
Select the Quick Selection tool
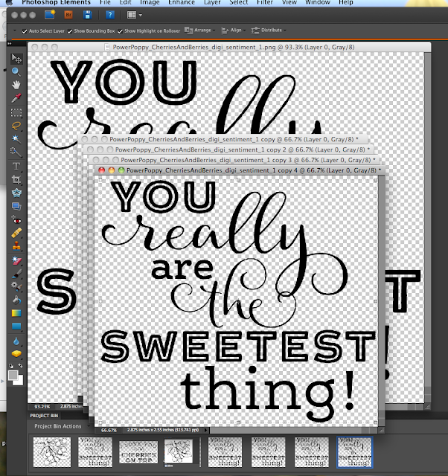coord(16,152)
